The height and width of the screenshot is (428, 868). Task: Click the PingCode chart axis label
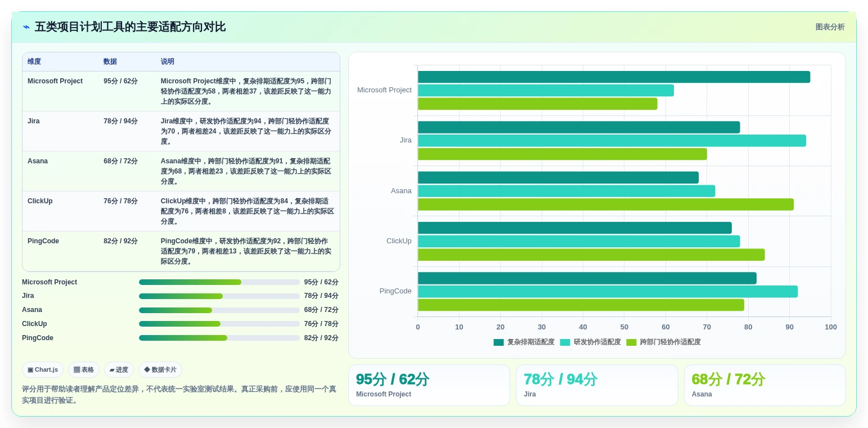[x=395, y=291]
